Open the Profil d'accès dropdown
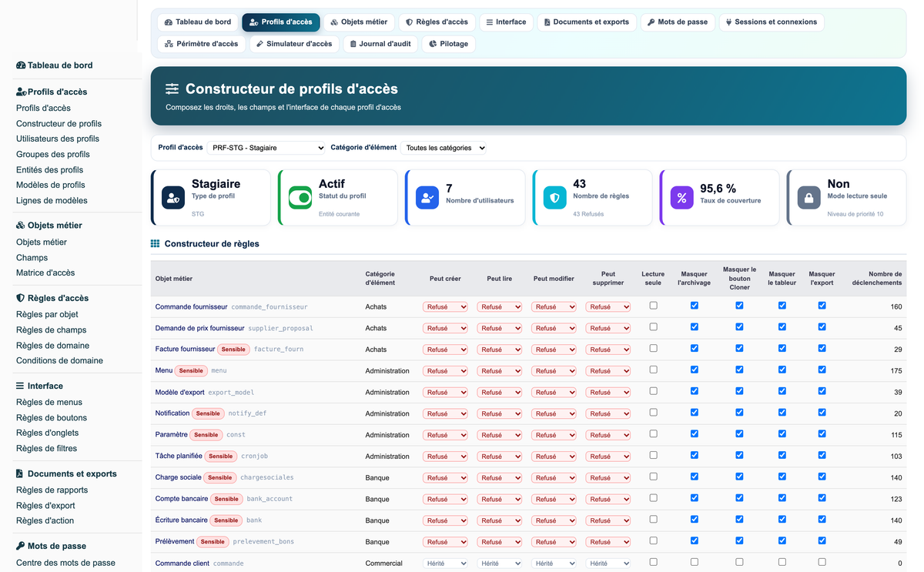This screenshot has height=572, width=924. coord(266,148)
